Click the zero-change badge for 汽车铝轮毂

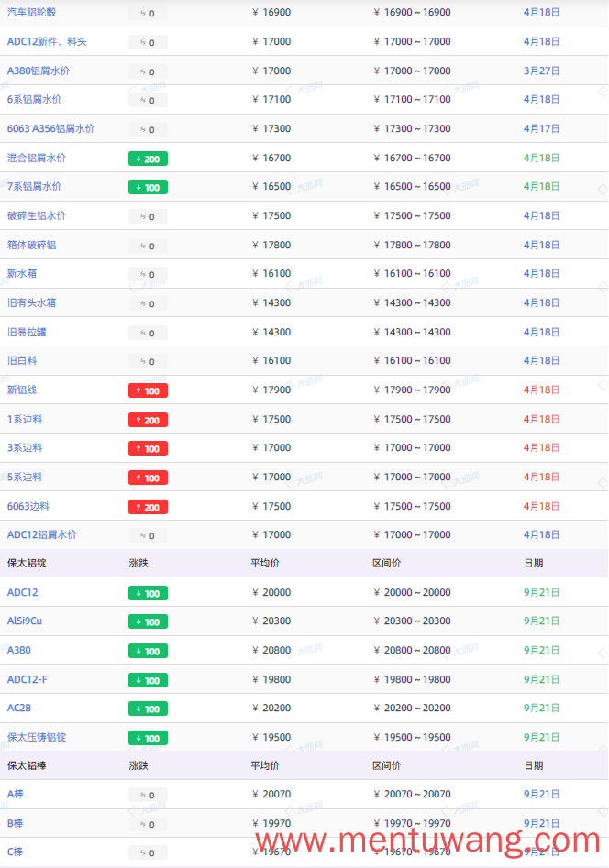148,13
